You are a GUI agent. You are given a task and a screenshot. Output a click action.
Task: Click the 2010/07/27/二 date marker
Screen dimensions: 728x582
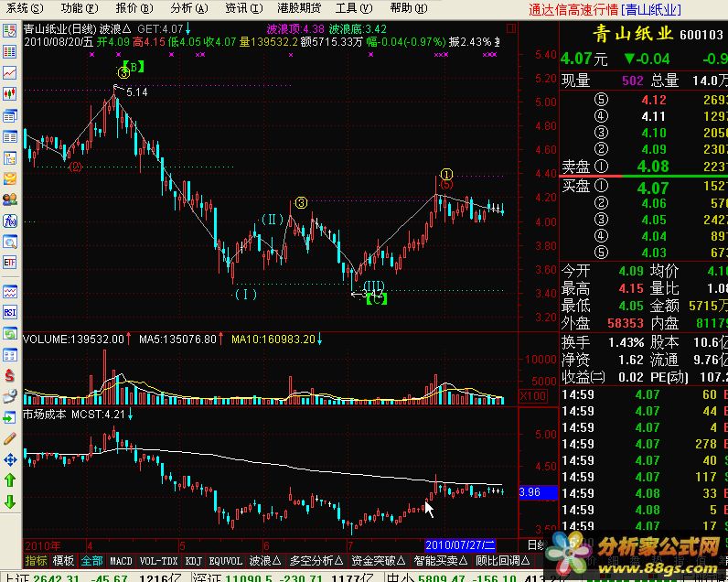point(461,545)
